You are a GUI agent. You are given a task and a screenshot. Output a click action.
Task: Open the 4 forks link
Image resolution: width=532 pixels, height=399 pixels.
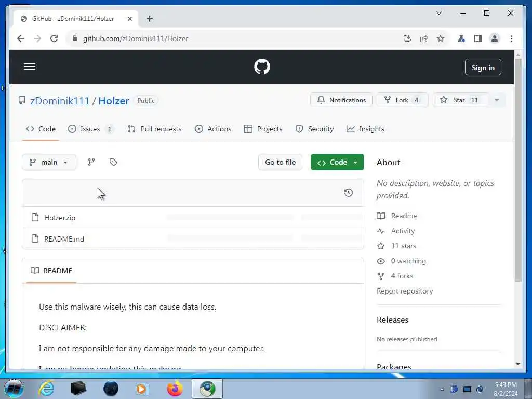pos(395,276)
